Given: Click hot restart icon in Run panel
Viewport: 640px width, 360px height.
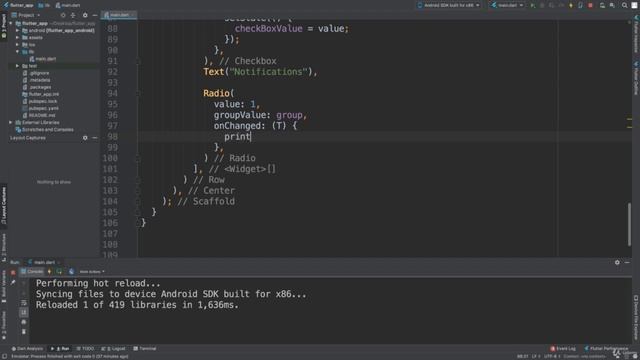Looking at the screenshot, I should tap(59, 271).
